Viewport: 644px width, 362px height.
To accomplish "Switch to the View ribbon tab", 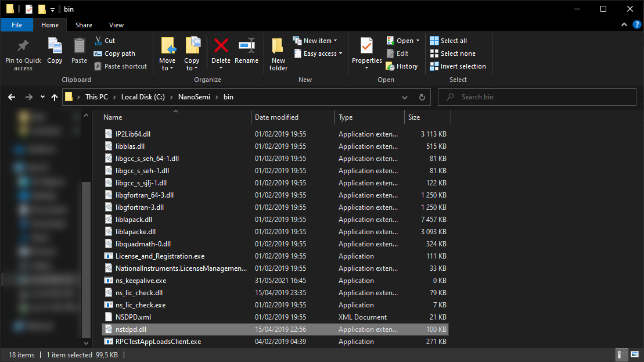I will (116, 25).
